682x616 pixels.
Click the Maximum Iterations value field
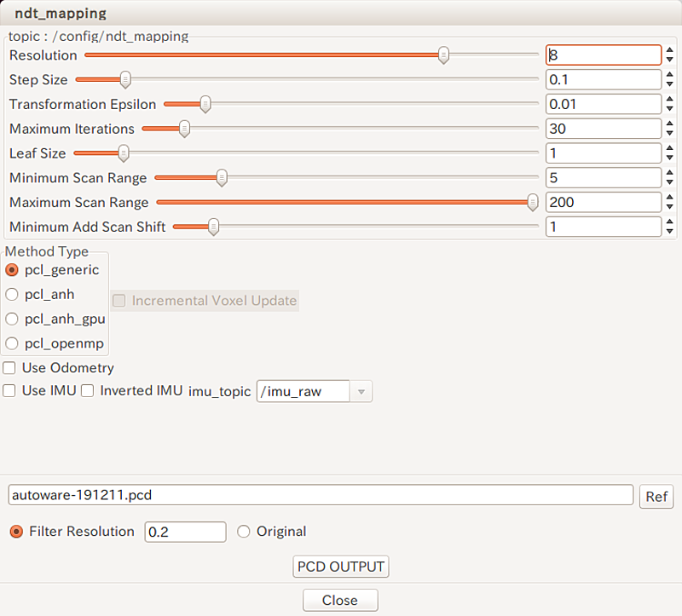click(x=604, y=129)
